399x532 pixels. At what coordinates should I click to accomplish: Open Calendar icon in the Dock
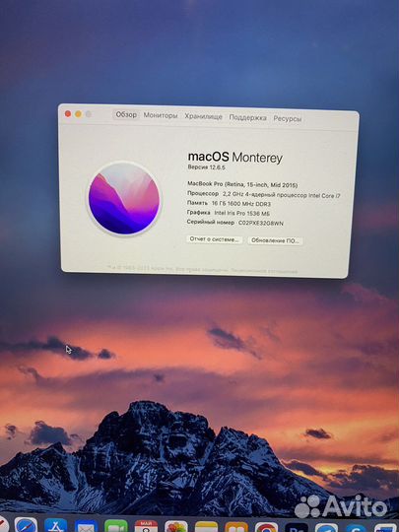click(x=146, y=526)
